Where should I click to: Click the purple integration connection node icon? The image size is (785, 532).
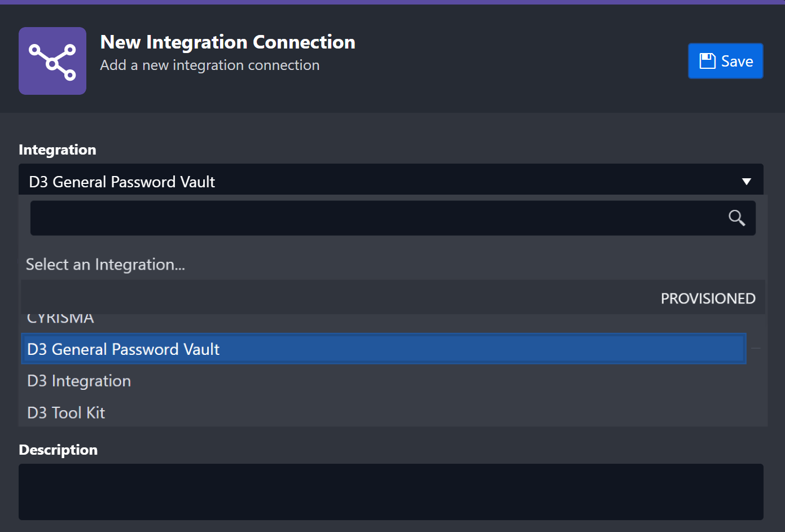tap(52, 61)
